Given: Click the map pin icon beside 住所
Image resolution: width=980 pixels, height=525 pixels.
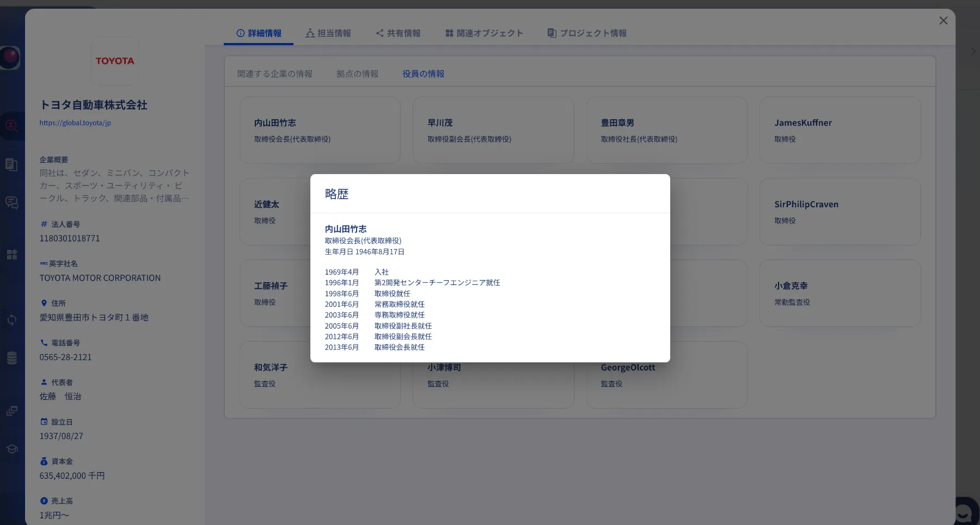Looking at the screenshot, I should pyautogui.click(x=44, y=303).
